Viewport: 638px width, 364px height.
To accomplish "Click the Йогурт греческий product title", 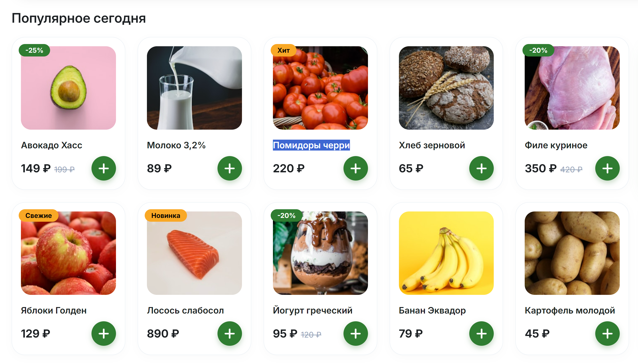I will tap(312, 310).
